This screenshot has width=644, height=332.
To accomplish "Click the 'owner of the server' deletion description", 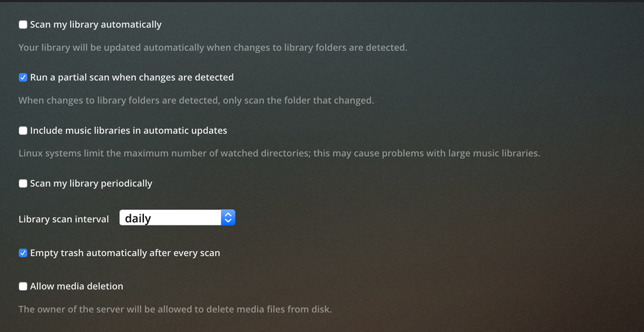I will (x=175, y=309).
